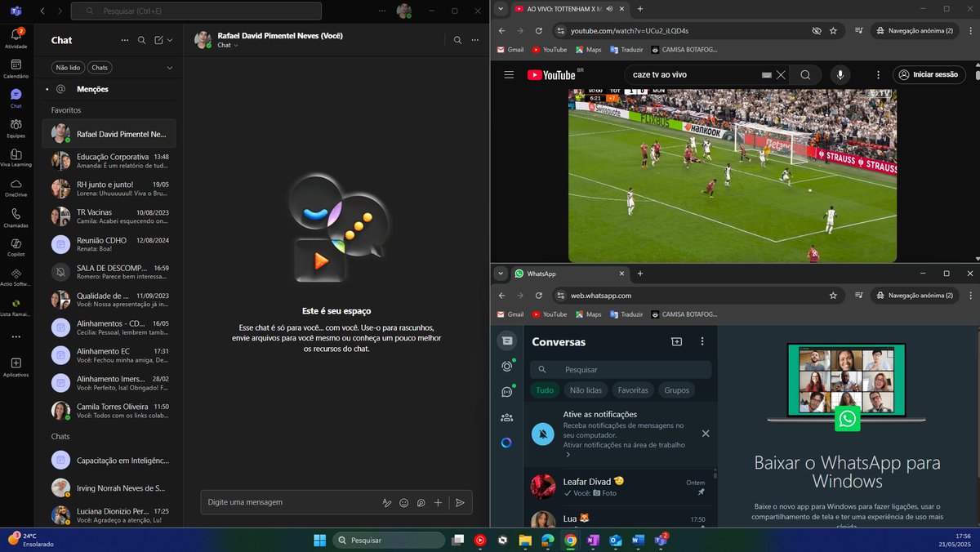Image resolution: width=980 pixels, height=552 pixels.
Task: Show more apps ellipsis in Teams sidebar
Action: pos(16,336)
